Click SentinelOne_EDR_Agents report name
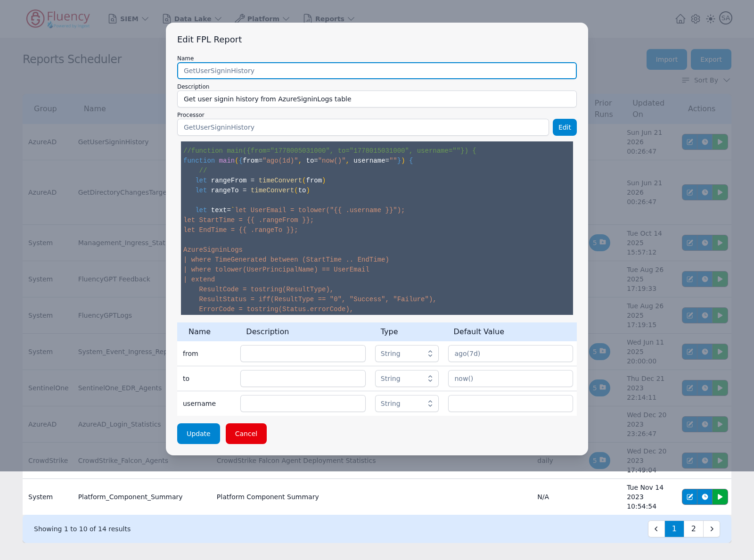The image size is (754, 560). click(120, 388)
